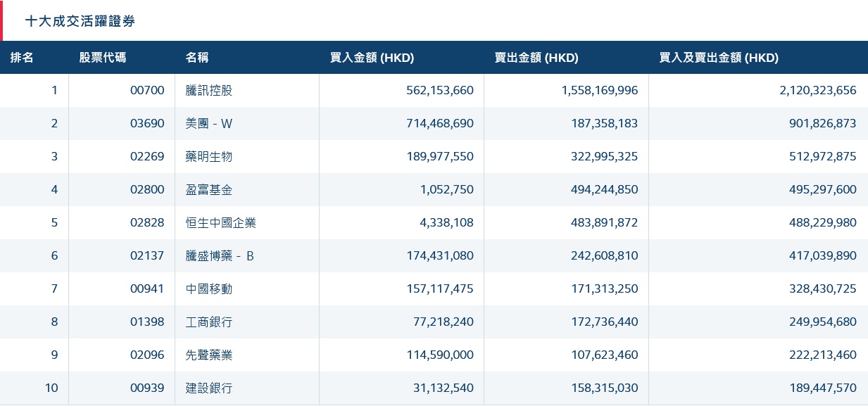Click buy amount 174,431,080

[x=440, y=255]
